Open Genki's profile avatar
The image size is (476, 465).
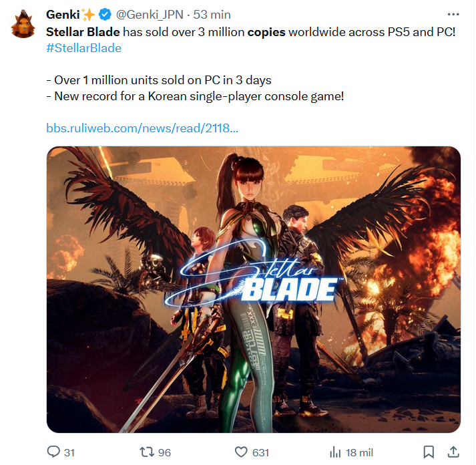pos(23,24)
